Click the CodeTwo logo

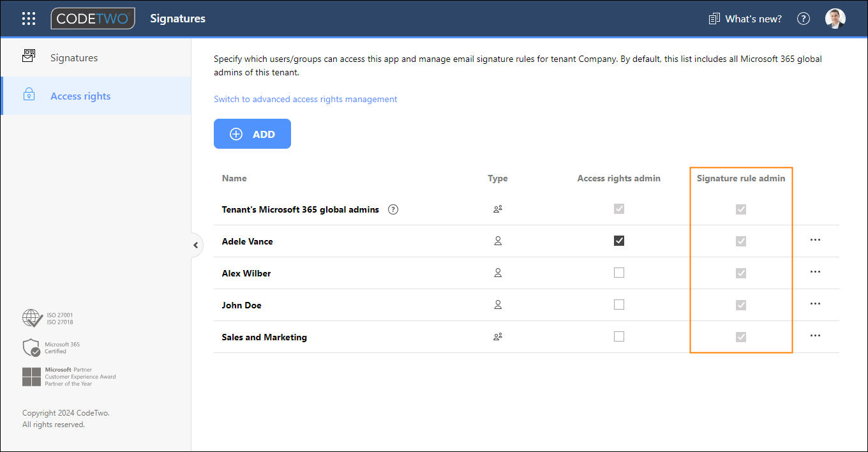coord(93,19)
